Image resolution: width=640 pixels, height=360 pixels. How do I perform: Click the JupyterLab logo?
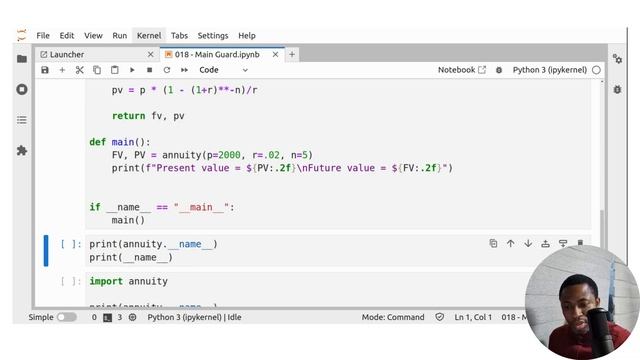click(22, 36)
